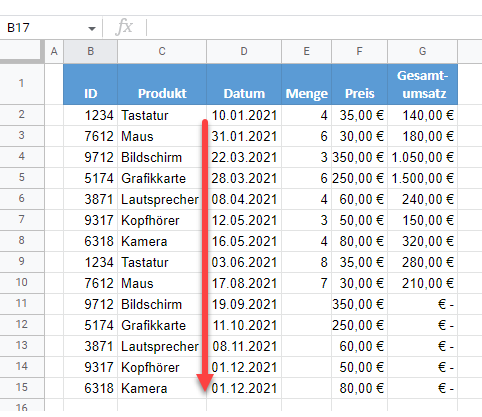The height and width of the screenshot is (417, 482).
Task: Select the 140,00 € total cell
Action: [422, 115]
